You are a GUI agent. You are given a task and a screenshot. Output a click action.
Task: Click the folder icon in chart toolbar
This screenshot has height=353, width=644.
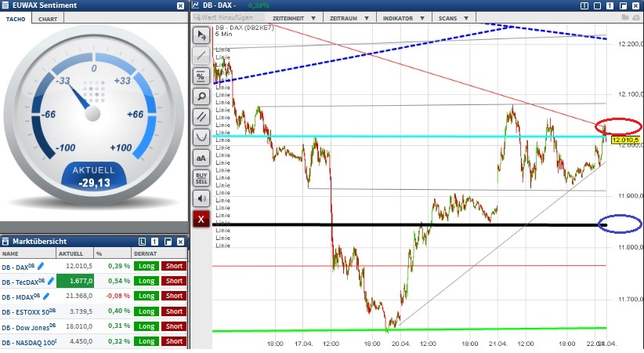coord(624,18)
